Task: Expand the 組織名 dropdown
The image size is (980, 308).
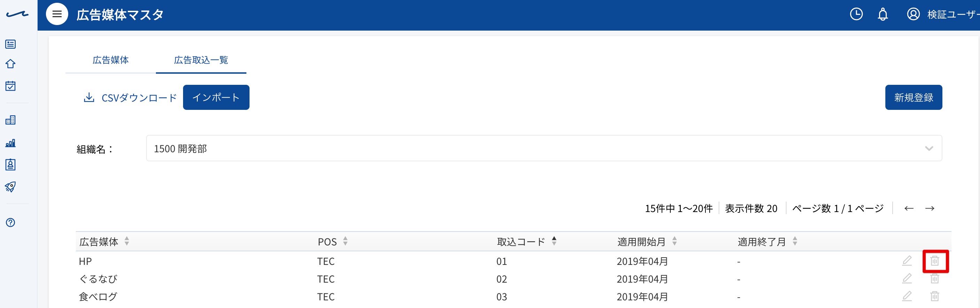Action: [544, 148]
